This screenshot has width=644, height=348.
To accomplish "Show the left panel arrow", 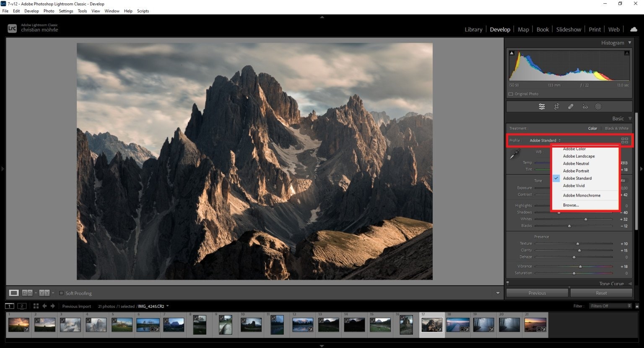I will point(3,169).
